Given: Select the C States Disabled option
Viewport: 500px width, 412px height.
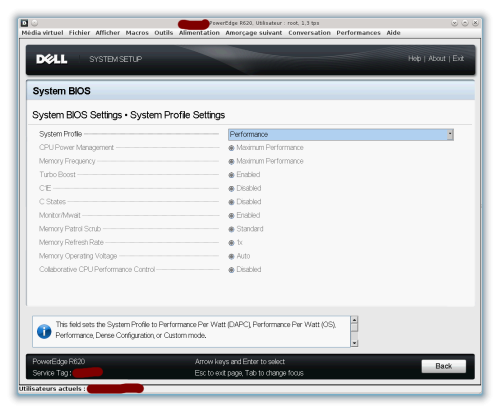Looking at the screenshot, I should tap(245, 202).
